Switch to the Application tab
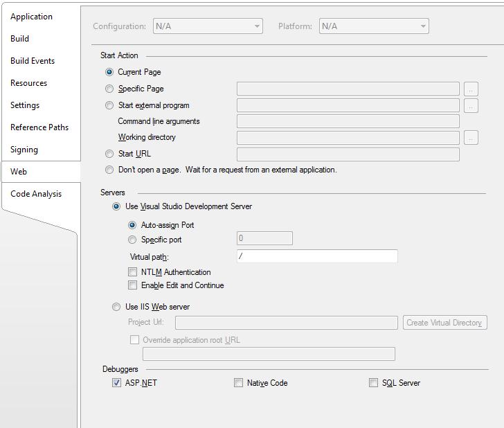The height and width of the screenshot is (428, 504). click(32, 17)
